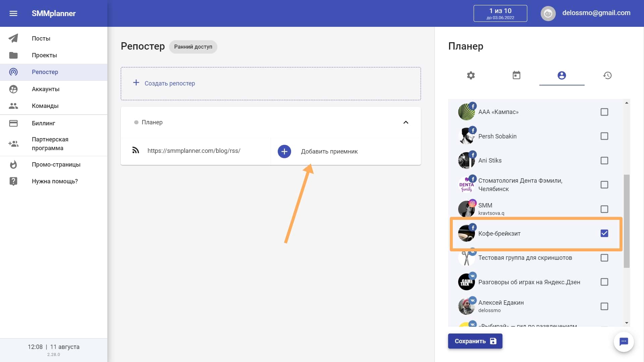This screenshot has width=644, height=362.
Task: Click the 1 из 10 plan button
Action: click(500, 13)
